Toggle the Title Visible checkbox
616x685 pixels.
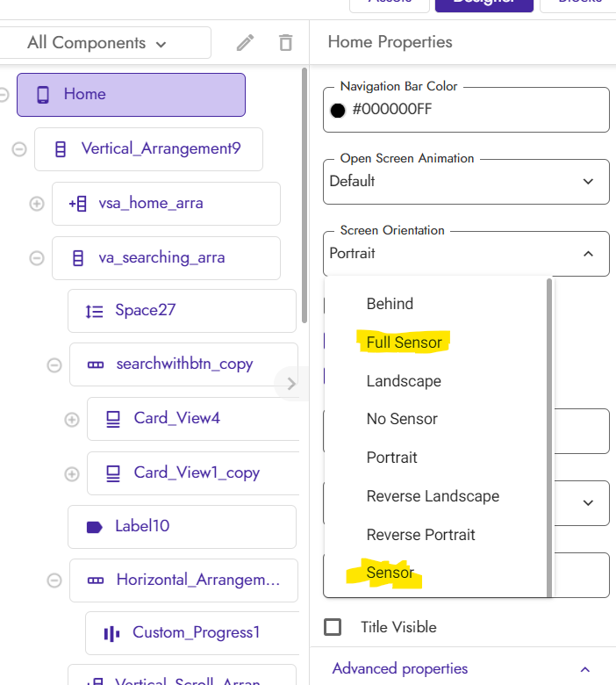click(333, 627)
